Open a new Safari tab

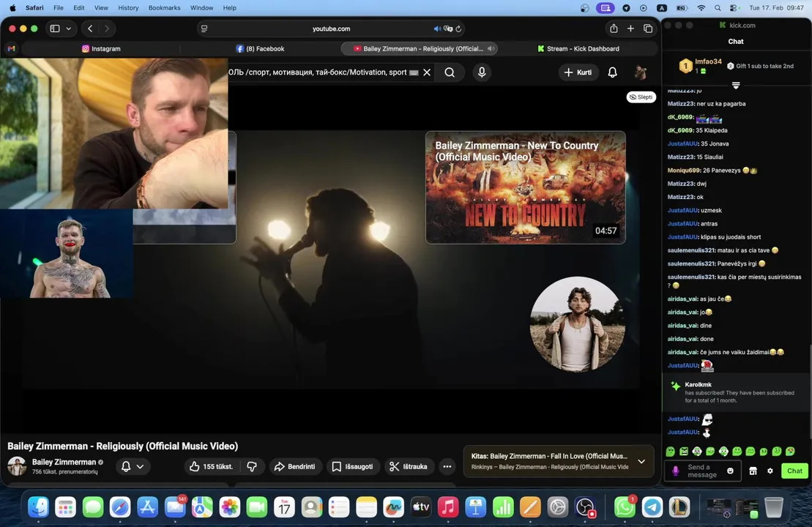coord(630,29)
